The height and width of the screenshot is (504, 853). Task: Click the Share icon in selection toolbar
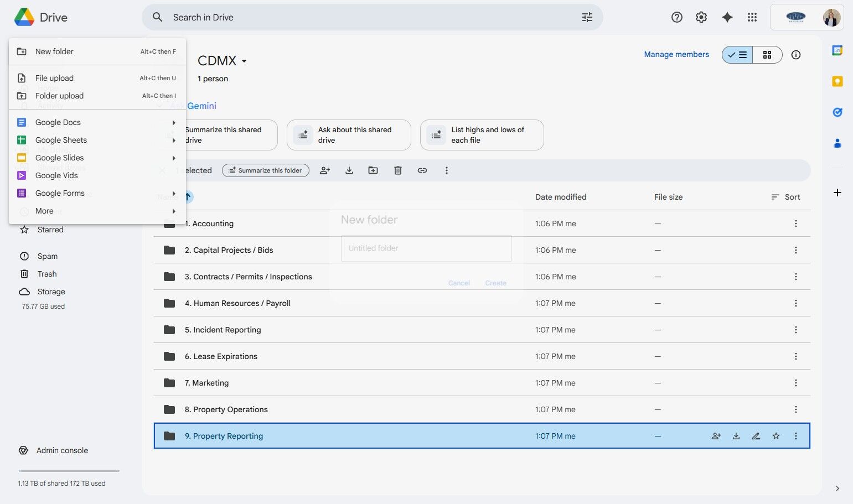(325, 170)
